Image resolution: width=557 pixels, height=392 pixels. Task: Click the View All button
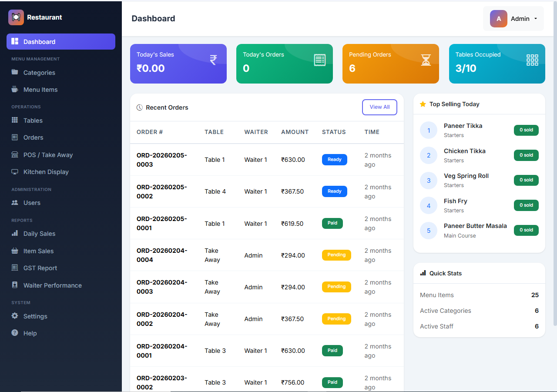[379, 107]
